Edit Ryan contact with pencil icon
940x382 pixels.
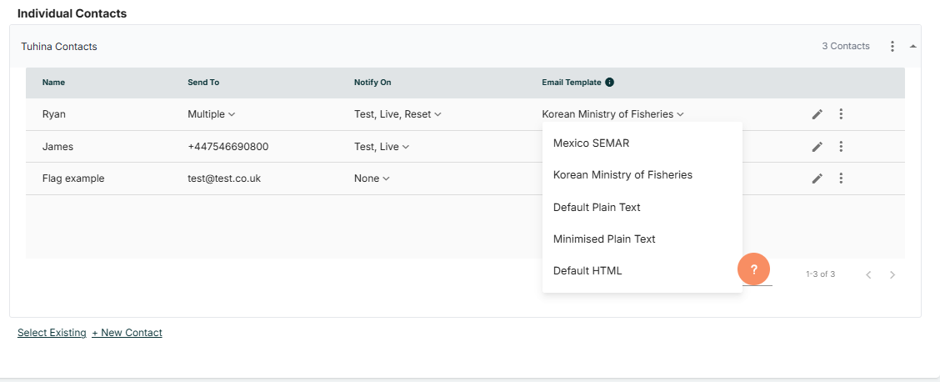pyautogui.click(x=817, y=114)
